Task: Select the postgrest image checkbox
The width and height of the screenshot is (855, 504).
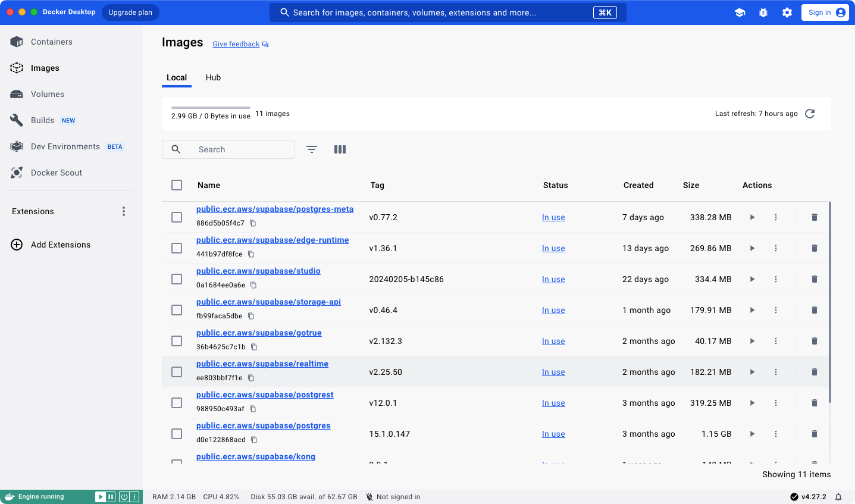Action: [177, 403]
